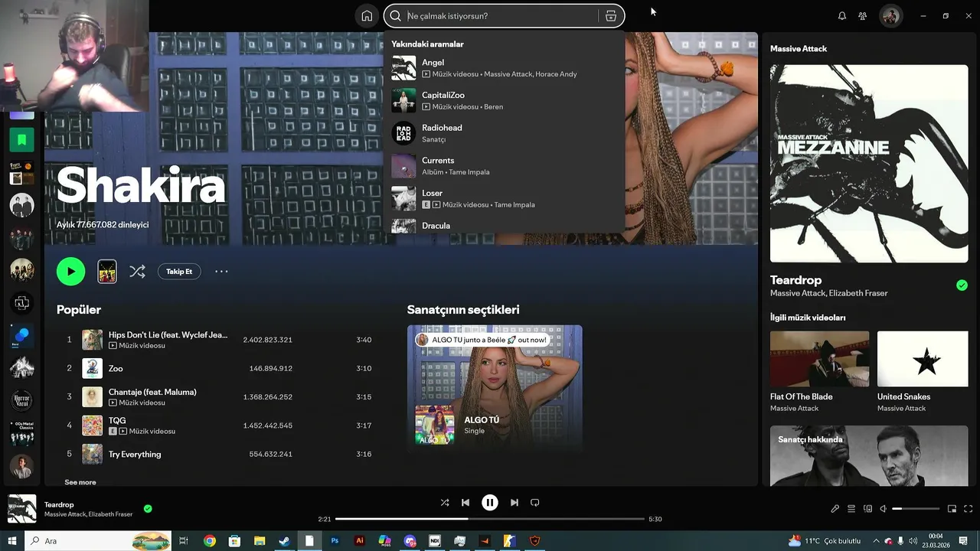Play Chantaje (feat. Maluma) track

click(219, 396)
